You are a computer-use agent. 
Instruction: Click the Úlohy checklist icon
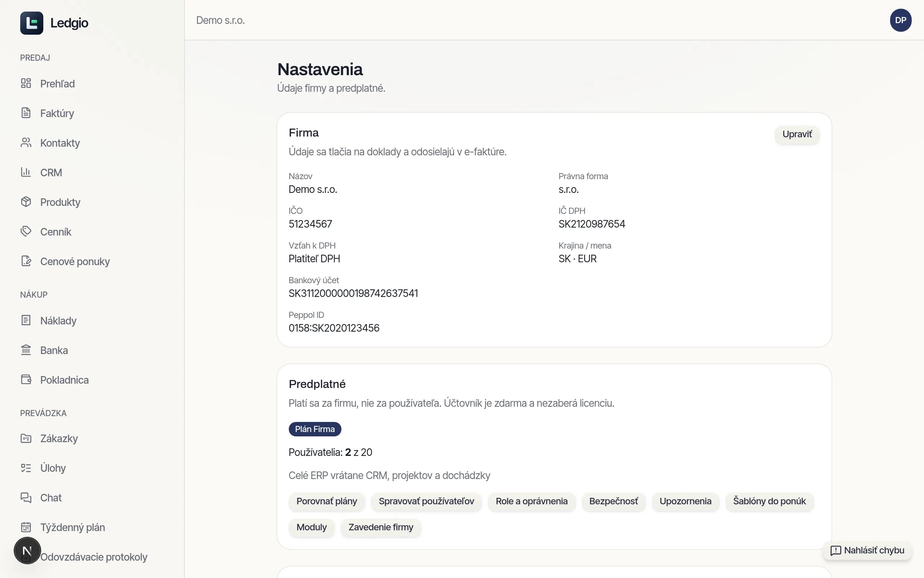(x=26, y=468)
